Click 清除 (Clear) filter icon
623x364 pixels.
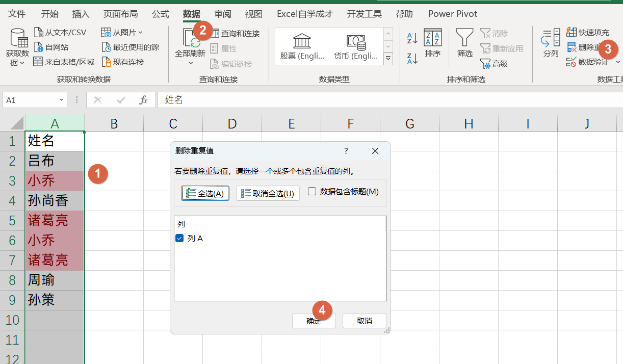(485, 34)
